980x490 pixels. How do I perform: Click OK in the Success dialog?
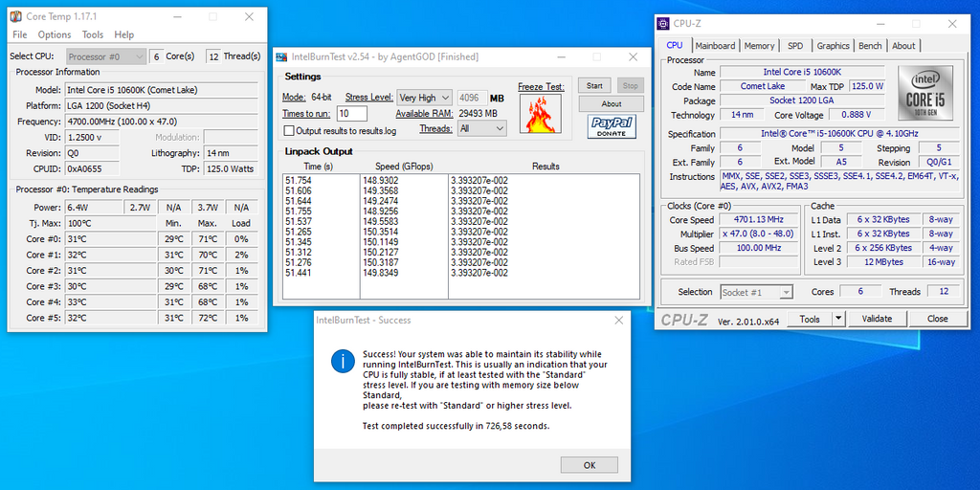tap(590, 465)
